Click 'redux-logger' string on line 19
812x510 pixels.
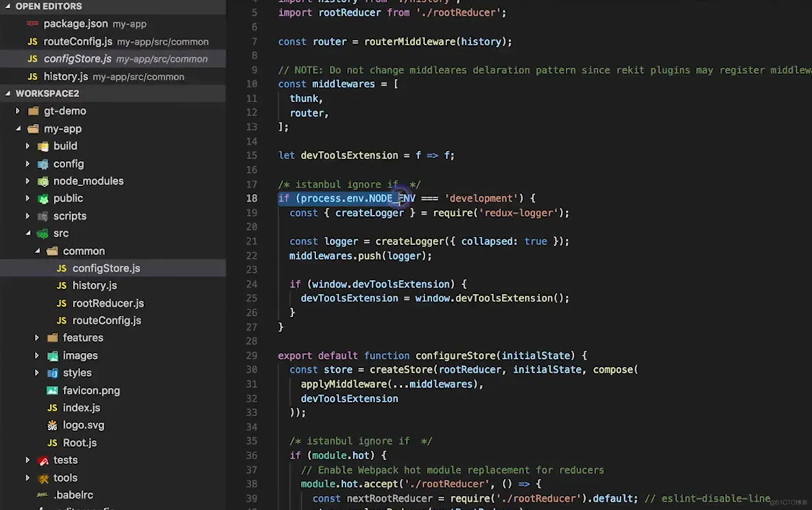click(x=518, y=213)
